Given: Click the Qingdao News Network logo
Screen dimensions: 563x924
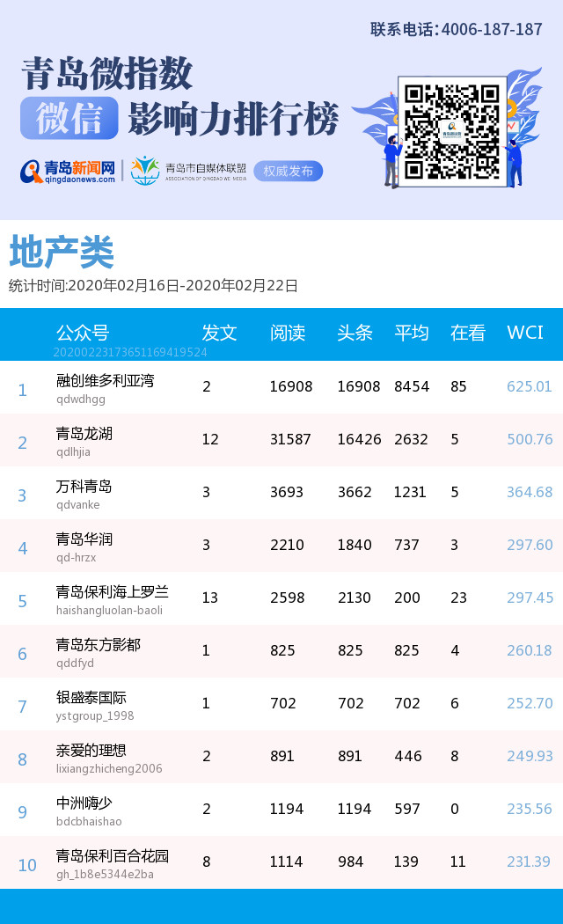Looking at the screenshot, I should click(x=69, y=171).
